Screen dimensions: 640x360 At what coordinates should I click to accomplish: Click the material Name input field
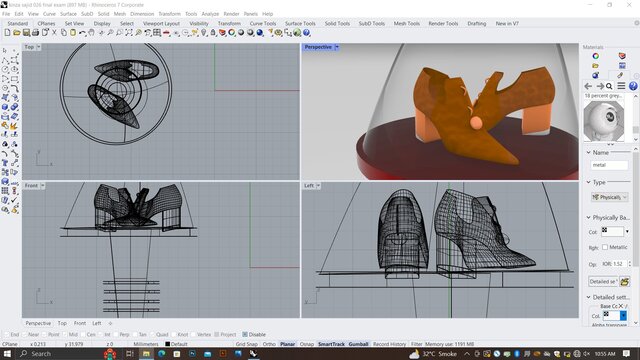609,165
